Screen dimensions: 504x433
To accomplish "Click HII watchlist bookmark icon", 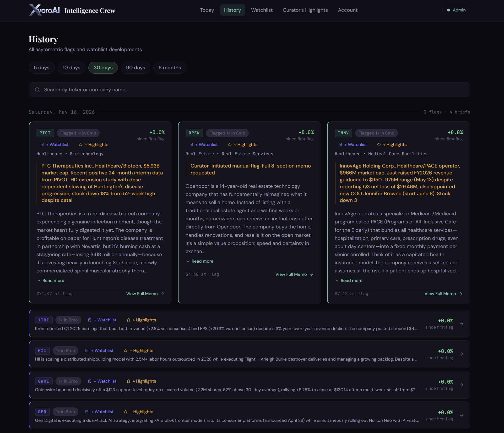I will [87, 351].
